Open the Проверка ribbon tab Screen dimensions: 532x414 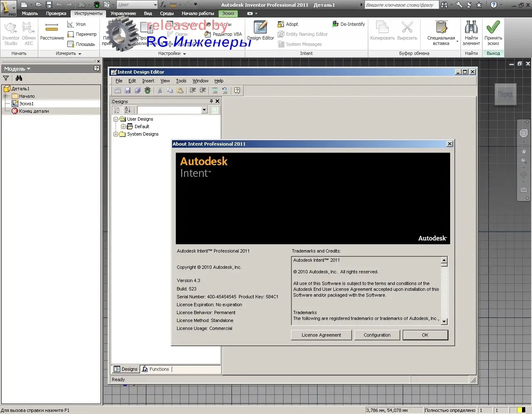56,13
